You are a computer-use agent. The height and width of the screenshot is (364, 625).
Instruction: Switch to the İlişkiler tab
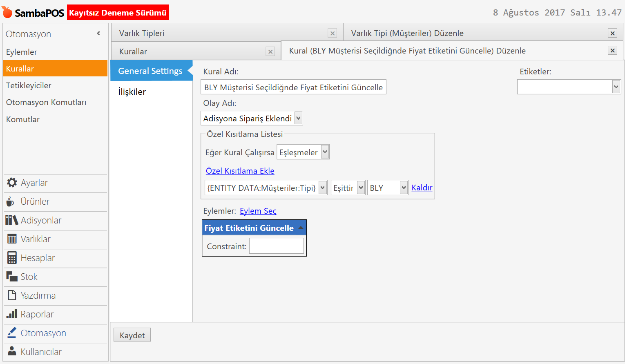click(x=132, y=92)
